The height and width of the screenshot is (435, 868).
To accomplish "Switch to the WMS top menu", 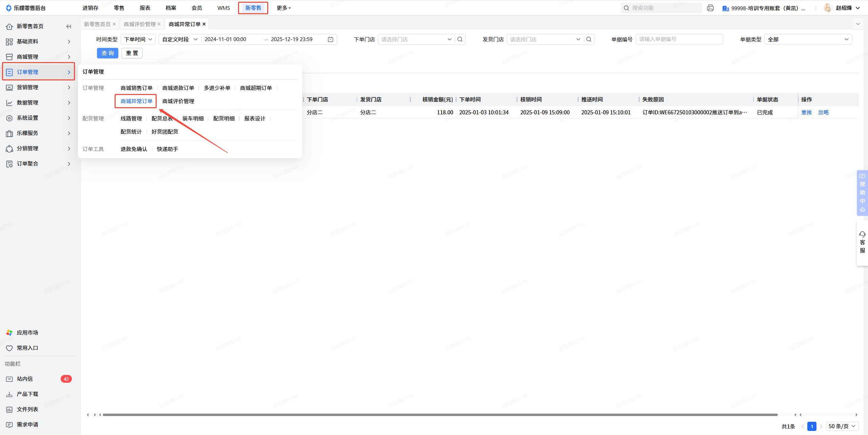I will click(x=223, y=8).
